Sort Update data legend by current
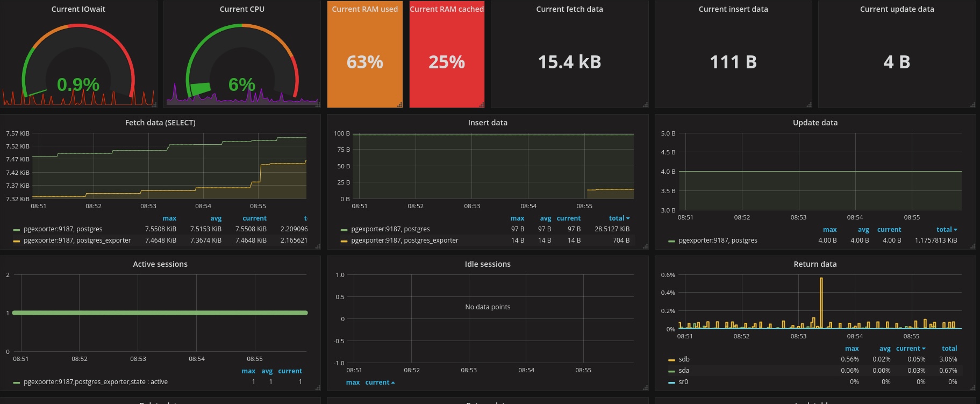Screen dimensions: 980x404 point(889,230)
